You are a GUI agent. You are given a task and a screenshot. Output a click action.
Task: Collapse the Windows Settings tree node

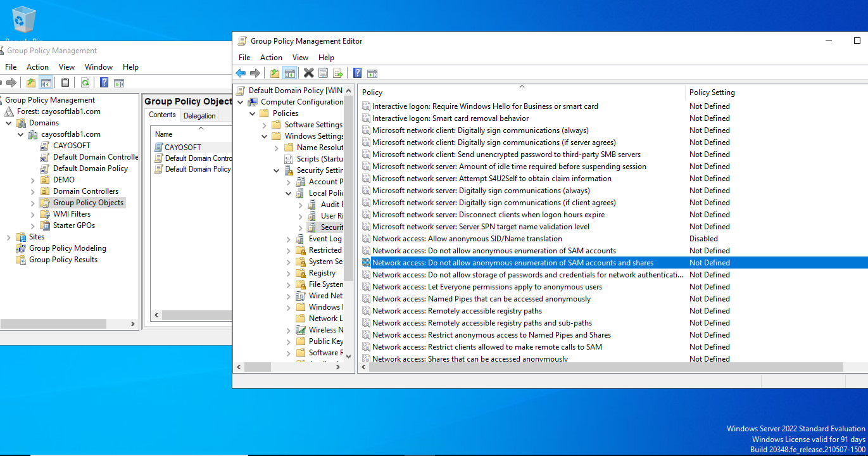pos(265,136)
